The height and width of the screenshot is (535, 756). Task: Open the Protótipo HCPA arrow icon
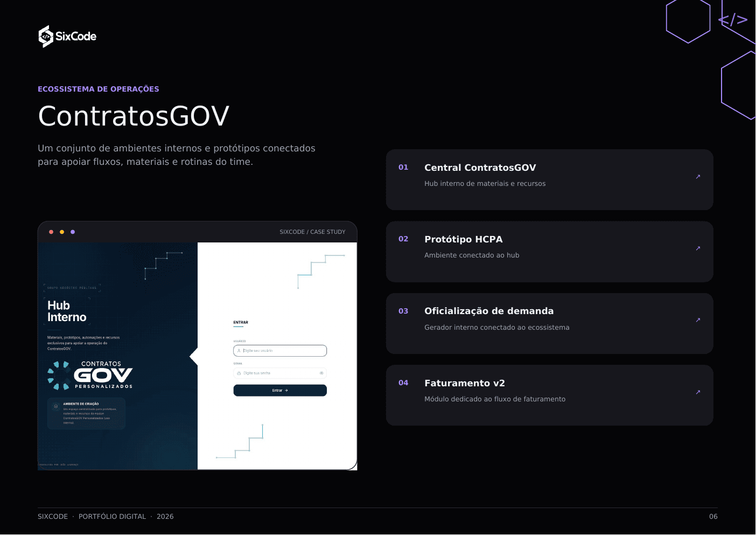tap(698, 248)
